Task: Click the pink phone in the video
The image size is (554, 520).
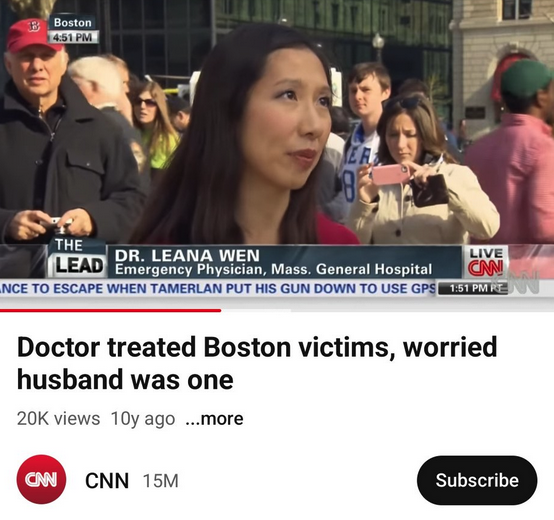Action: tap(390, 174)
